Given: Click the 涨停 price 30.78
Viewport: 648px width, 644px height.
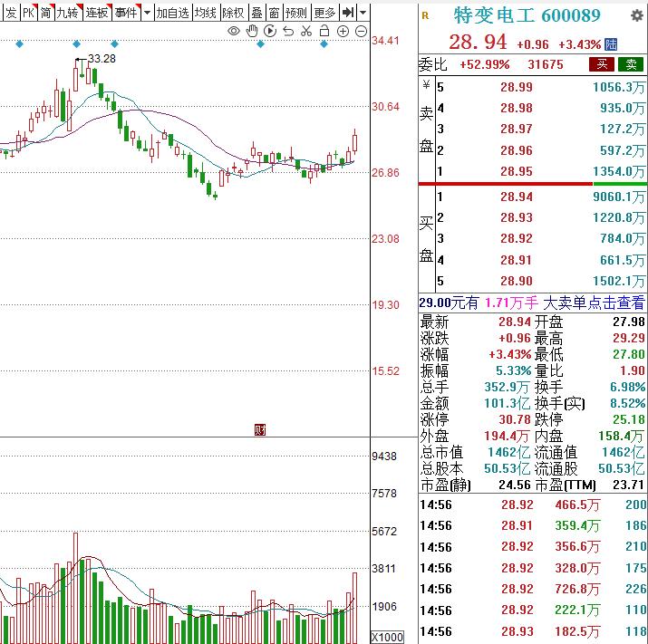Looking at the screenshot, I should tap(515, 419).
